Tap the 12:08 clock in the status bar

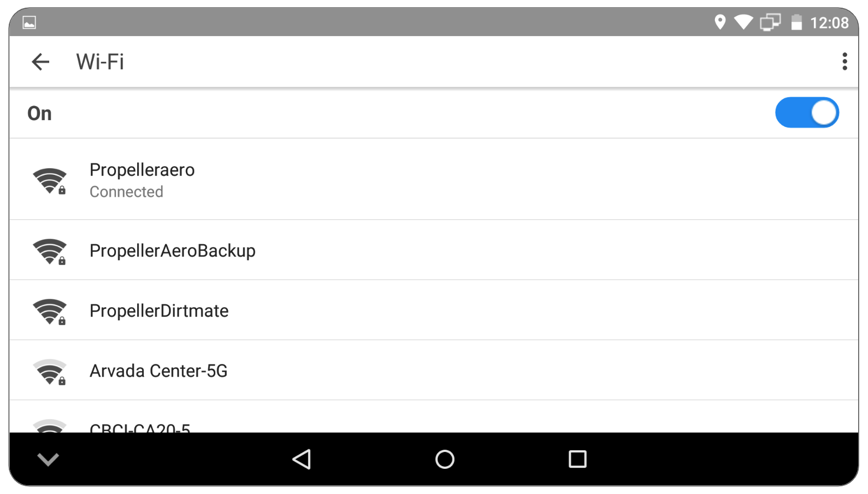coord(829,22)
